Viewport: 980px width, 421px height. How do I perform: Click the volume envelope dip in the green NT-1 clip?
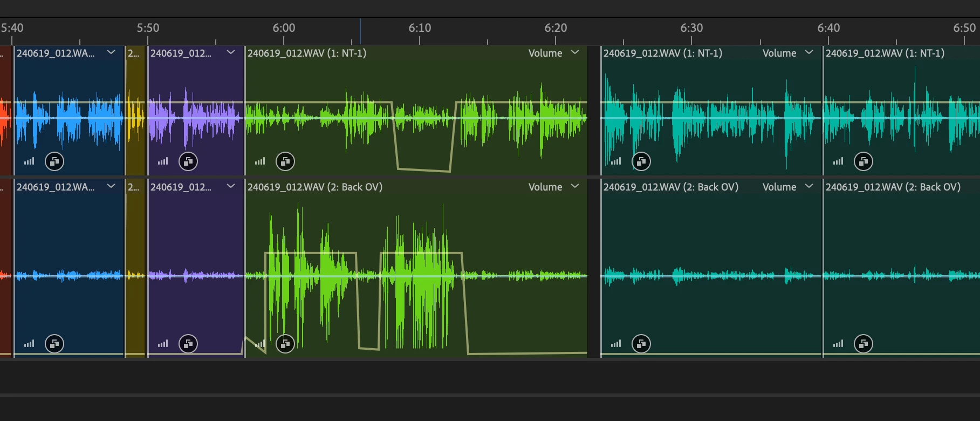pyautogui.click(x=424, y=169)
